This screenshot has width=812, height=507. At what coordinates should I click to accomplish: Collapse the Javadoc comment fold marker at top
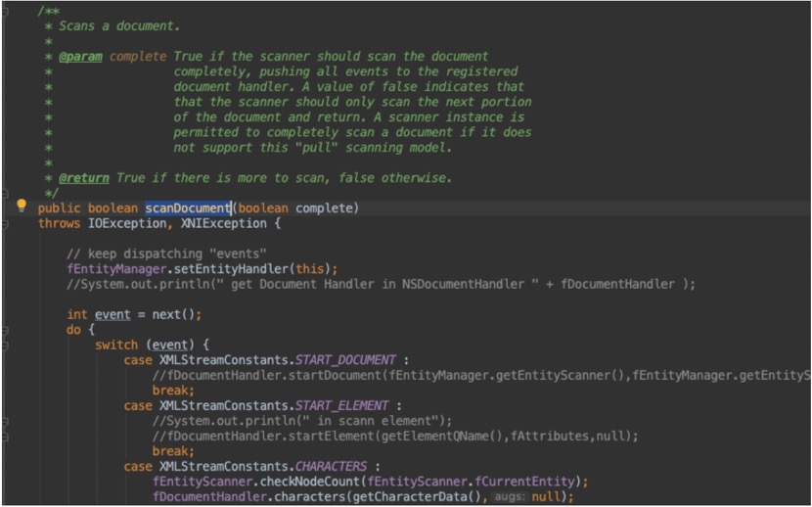5,8
